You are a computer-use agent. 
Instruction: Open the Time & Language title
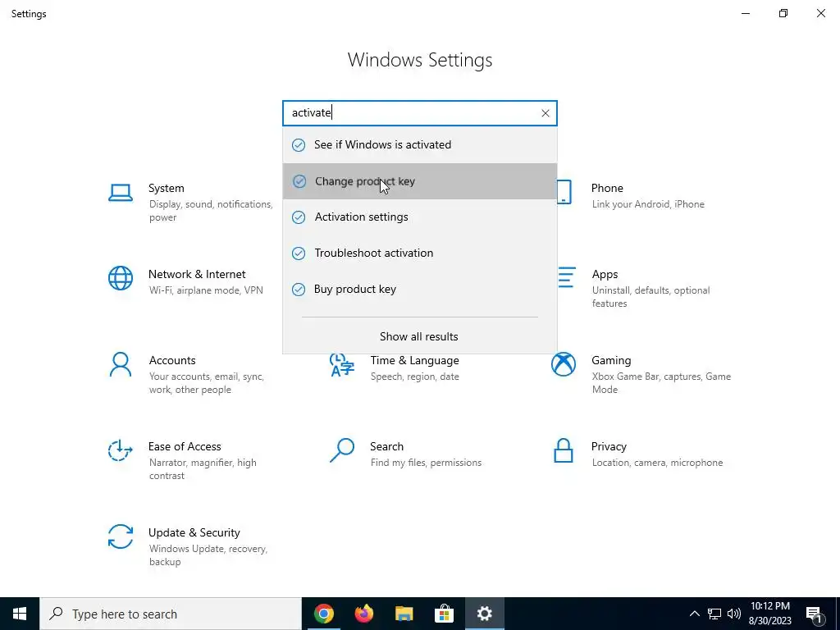(x=414, y=361)
